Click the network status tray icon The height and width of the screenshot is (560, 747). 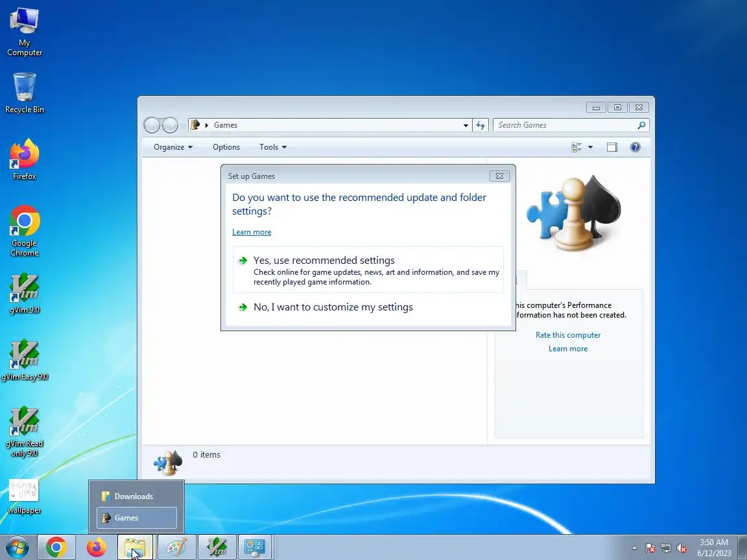(x=666, y=548)
